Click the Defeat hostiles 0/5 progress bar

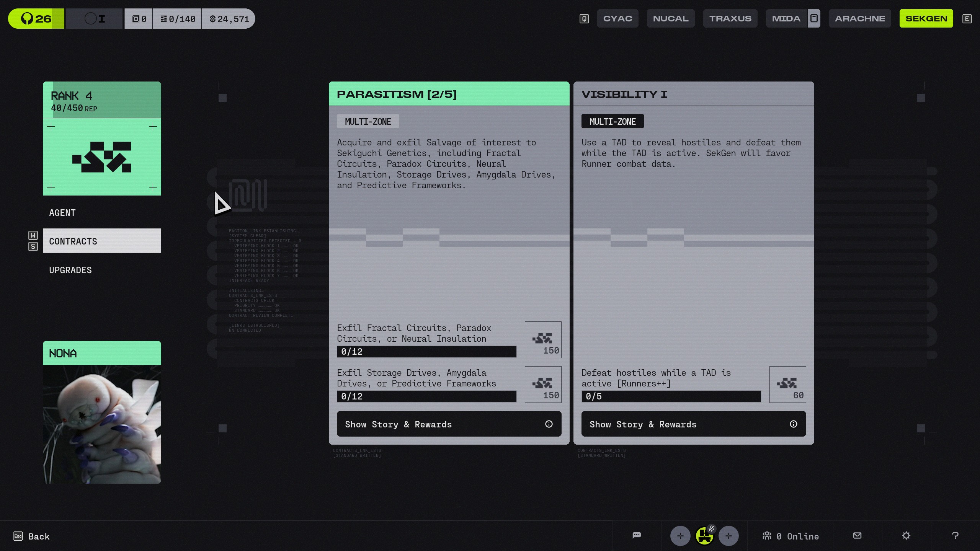pos(671,396)
